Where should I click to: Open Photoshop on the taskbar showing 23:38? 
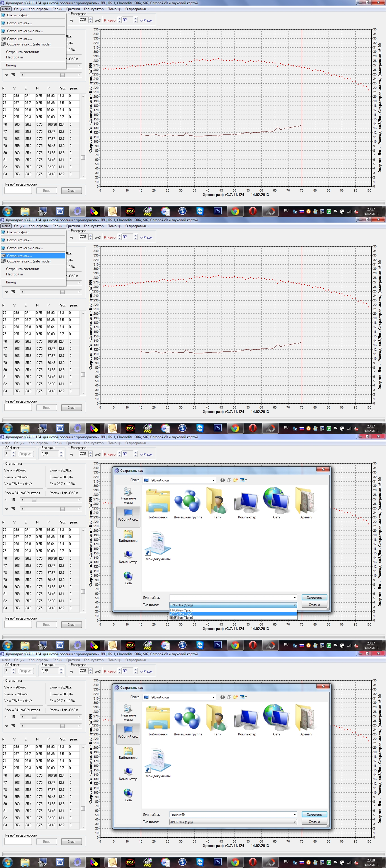[218, 862]
